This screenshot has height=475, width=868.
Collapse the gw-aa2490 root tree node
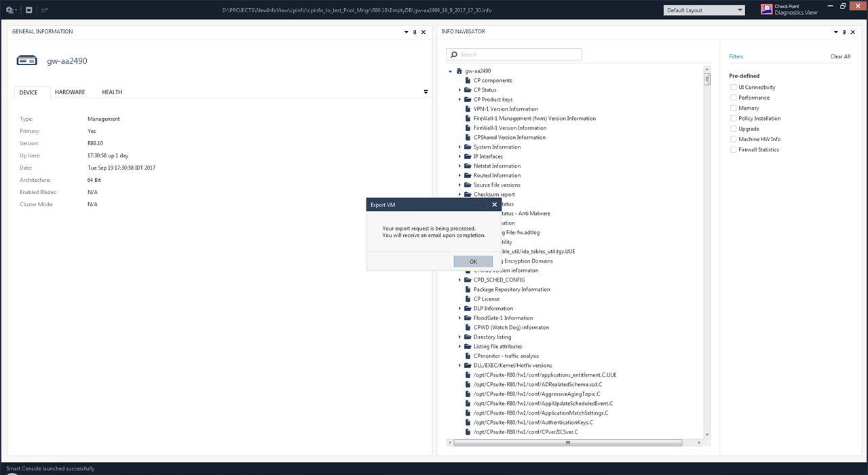(x=450, y=71)
